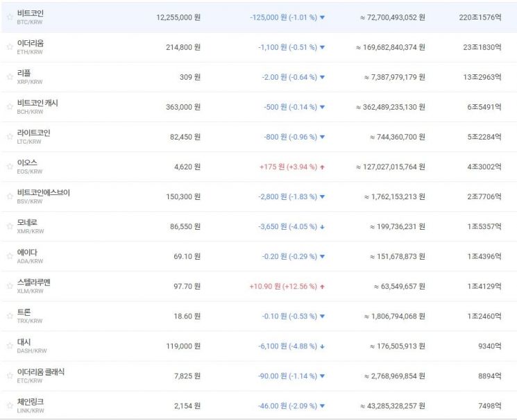Screen dimensions: 517x420
Task: Click price 214,800 원
Action: pyautogui.click(x=183, y=47)
